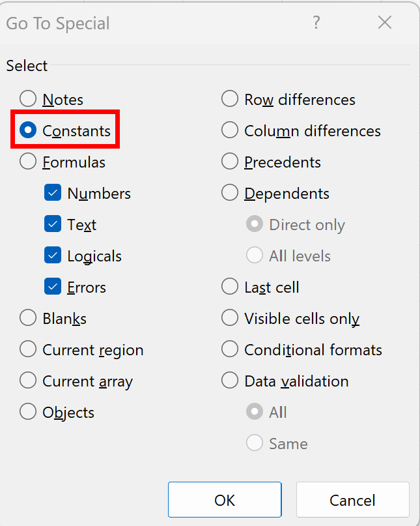
Task: Select the Dependents option
Action: pyautogui.click(x=230, y=193)
